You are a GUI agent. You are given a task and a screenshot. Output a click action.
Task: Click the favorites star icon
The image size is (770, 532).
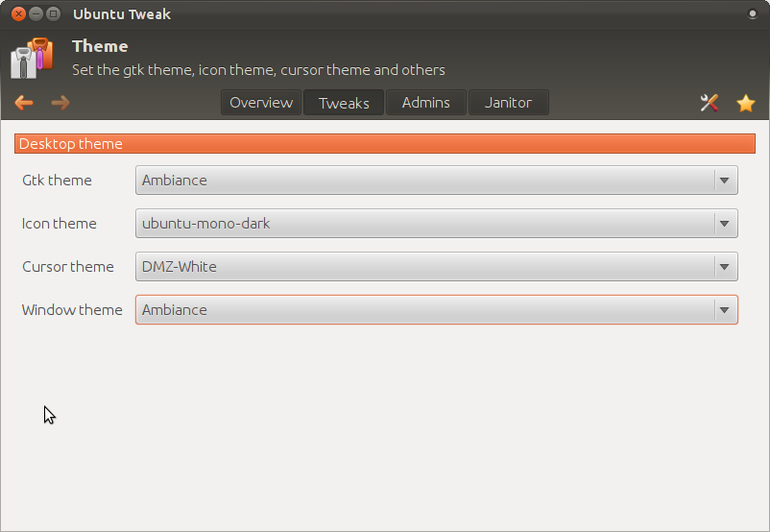[745, 103]
